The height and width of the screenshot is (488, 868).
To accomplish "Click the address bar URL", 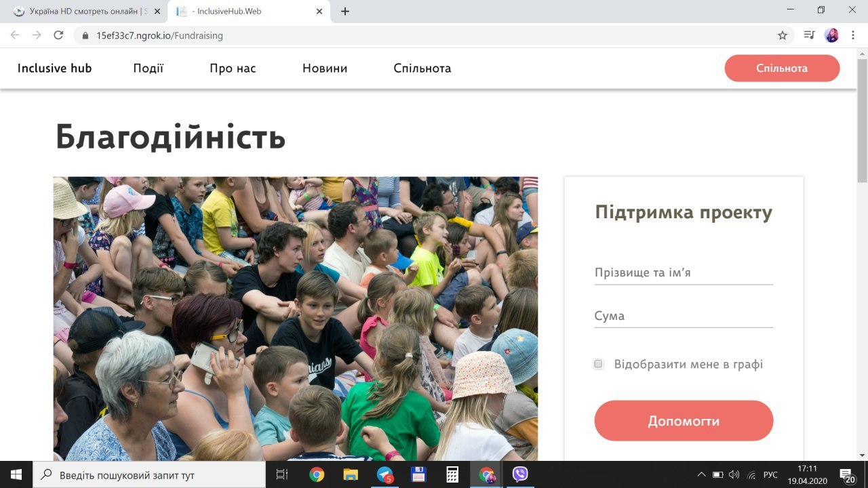I will click(159, 35).
